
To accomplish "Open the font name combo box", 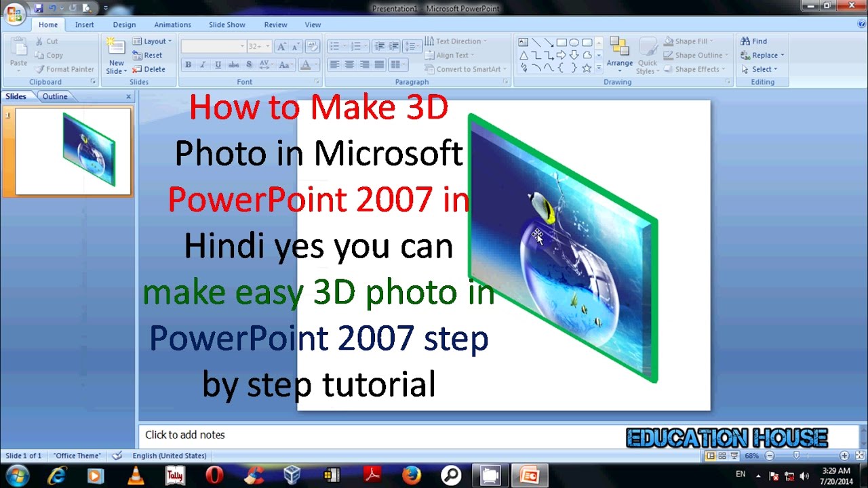I will pyautogui.click(x=213, y=46).
